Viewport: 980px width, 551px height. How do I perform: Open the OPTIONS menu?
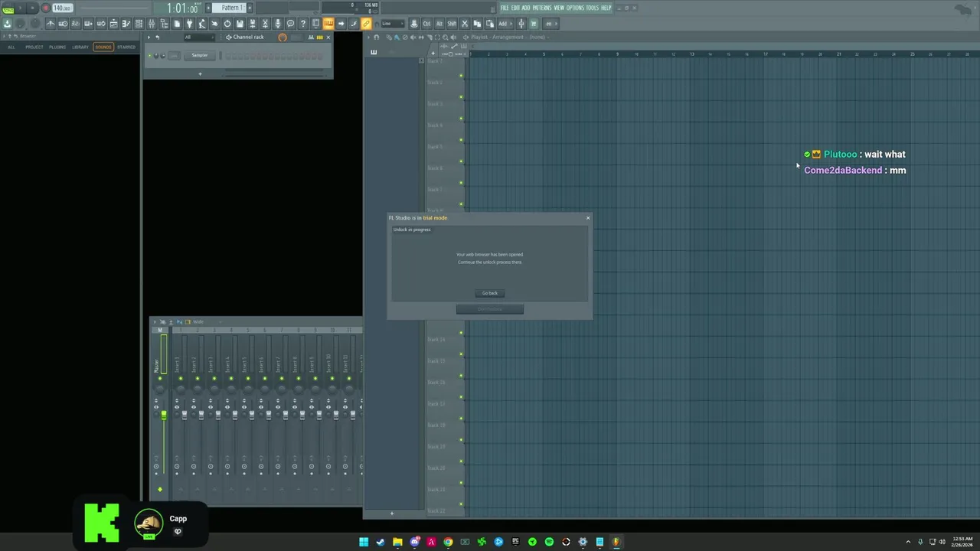click(x=575, y=8)
